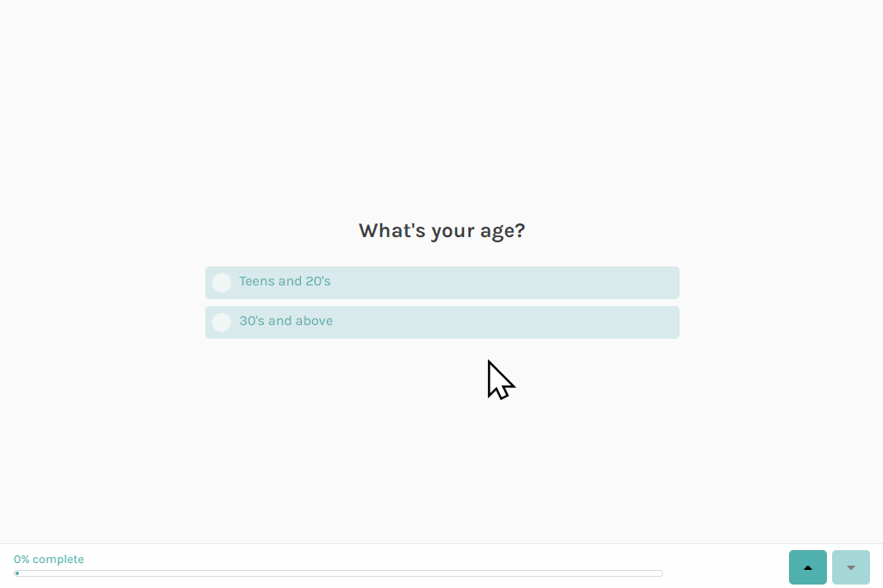Screen dimensions: 883x588
Task: Click the What's your age? heading
Action: pos(442,230)
